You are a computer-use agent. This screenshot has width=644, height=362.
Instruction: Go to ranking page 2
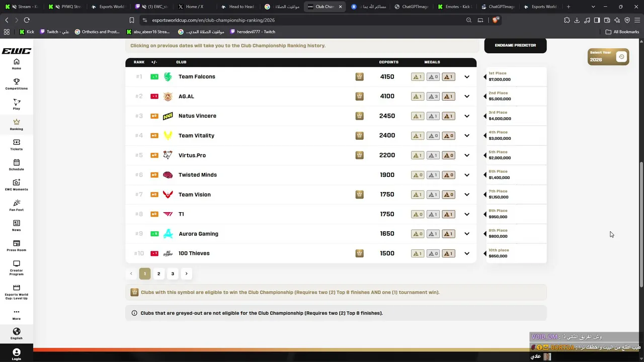[158, 274]
